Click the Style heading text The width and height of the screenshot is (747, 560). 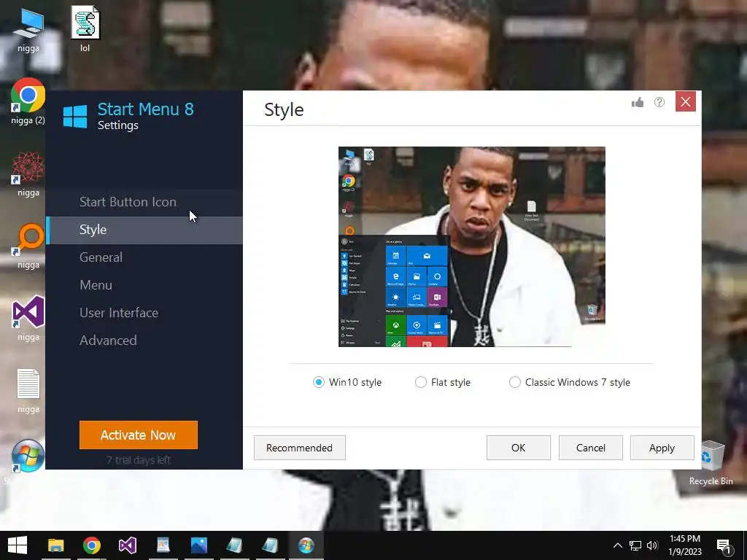[284, 110]
